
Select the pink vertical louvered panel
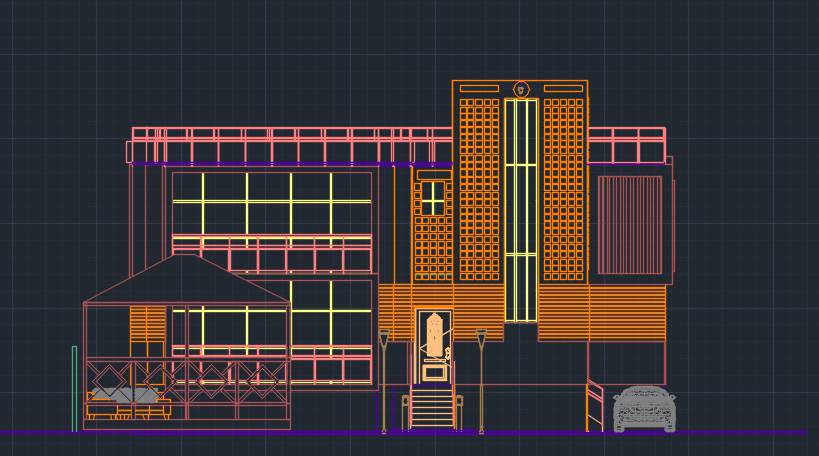(x=630, y=224)
